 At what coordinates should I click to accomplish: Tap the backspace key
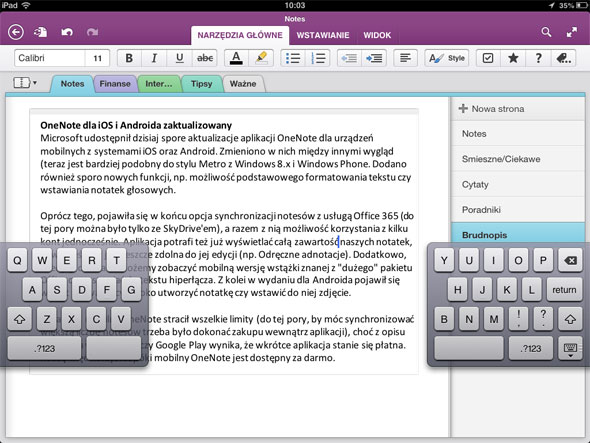(570, 260)
